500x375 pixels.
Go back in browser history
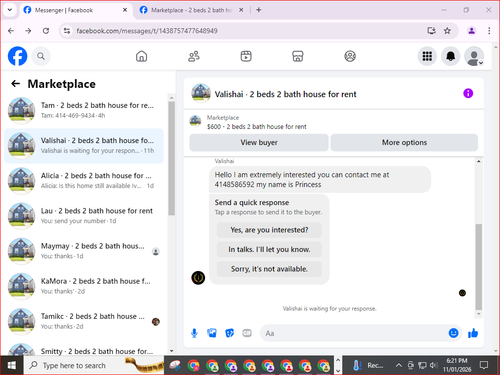(x=11, y=31)
